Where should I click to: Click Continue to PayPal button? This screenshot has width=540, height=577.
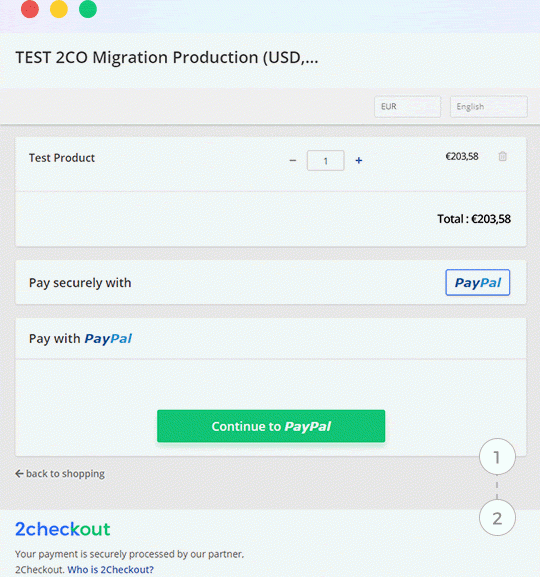[271, 426]
